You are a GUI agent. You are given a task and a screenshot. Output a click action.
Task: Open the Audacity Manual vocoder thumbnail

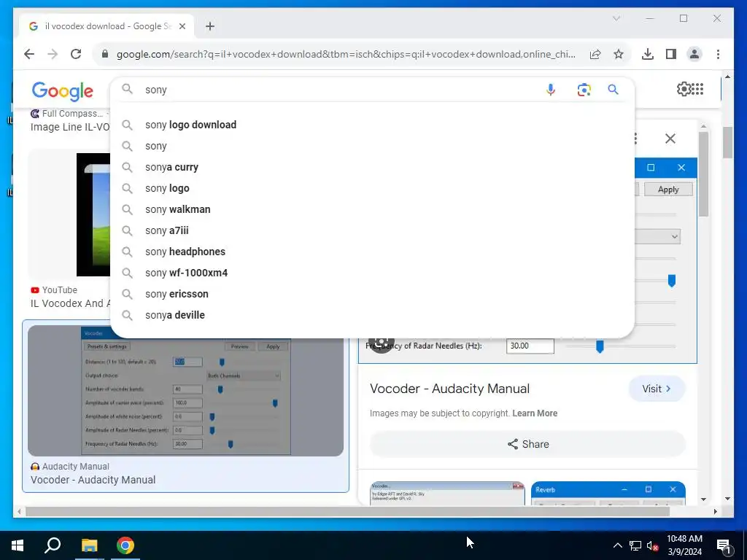[185, 391]
